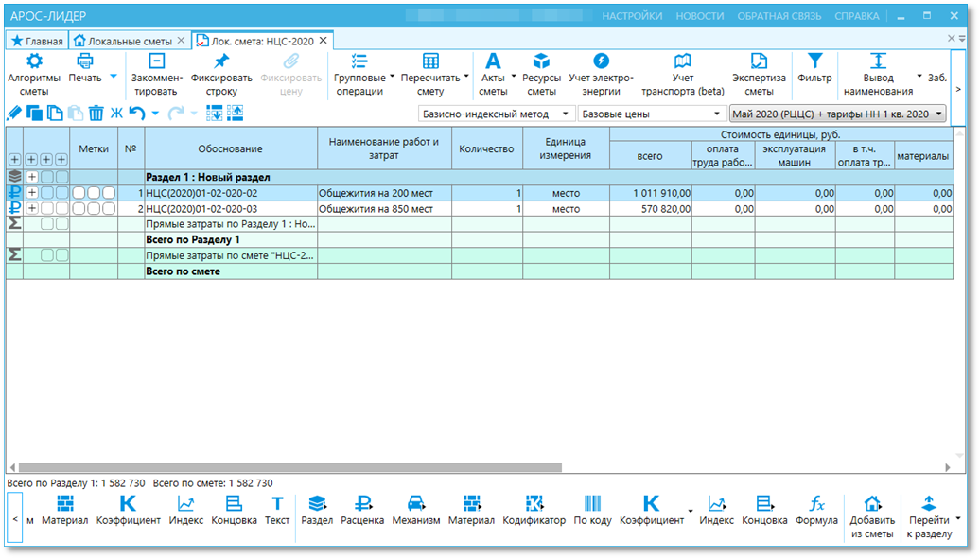The height and width of the screenshot is (559, 980).
Task: Expand row 1 НЦС(2020)01-02-020-02 with plus
Action: 31,193
